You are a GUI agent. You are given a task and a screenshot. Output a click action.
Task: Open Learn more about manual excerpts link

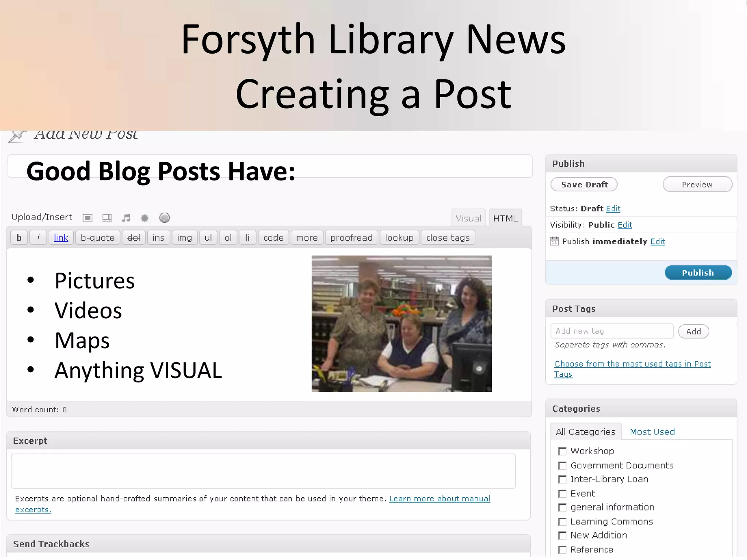point(440,499)
